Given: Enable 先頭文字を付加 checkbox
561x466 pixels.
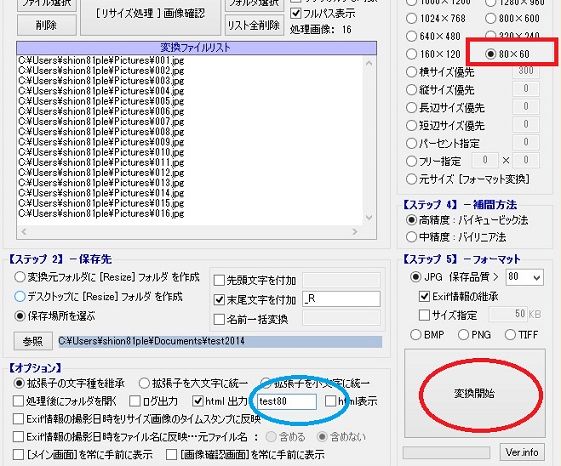Looking at the screenshot, I should click(x=219, y=280).
